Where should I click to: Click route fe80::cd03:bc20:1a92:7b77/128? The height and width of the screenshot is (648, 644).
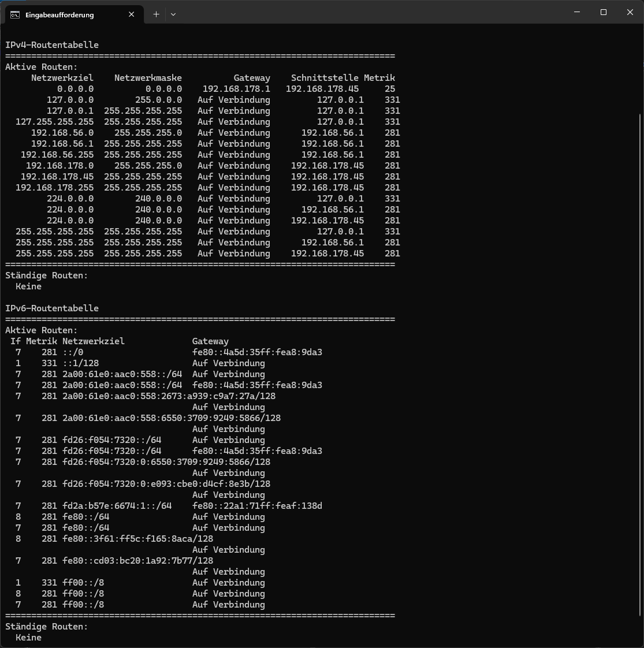[137, 561]
